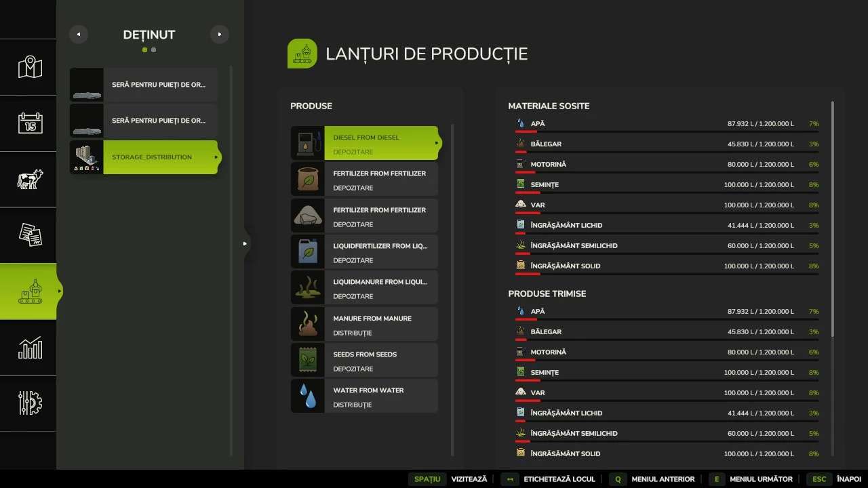The image size is (868, 488).
Task: Select Manure from Manure product
Action: click(x=380, y=325)
